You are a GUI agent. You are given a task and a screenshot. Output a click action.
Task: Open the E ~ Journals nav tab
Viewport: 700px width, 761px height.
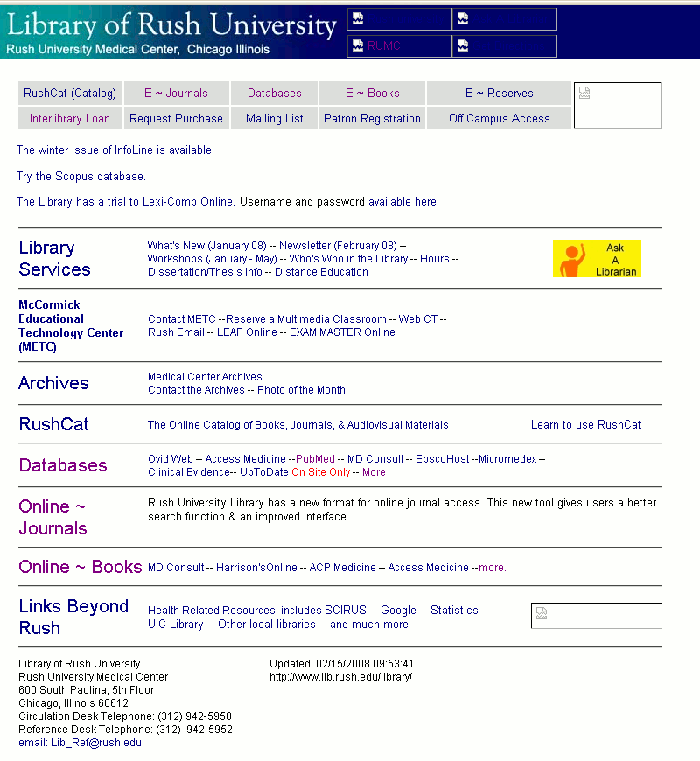pyautogui.click(x=176, y=94)
